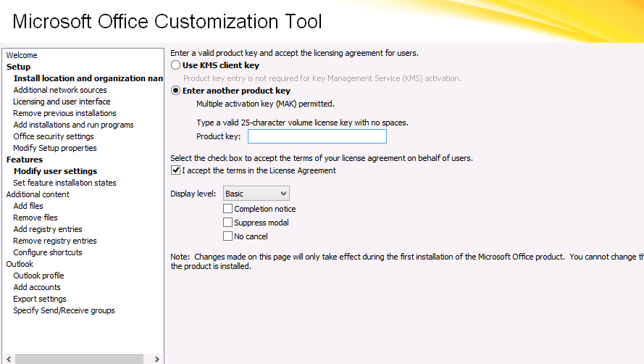Go to Remove registry entries
The height and width of the screenshot is (364, 644).
[x=55, y=241]
